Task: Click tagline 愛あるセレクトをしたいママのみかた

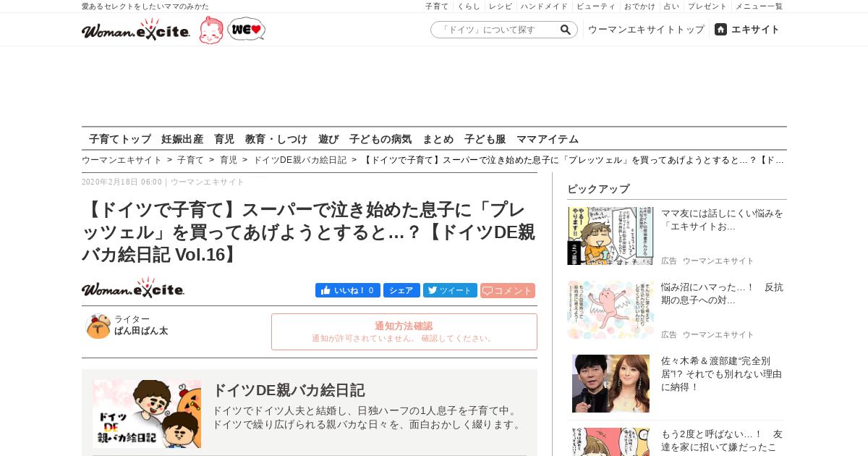Action: (145, 6)
